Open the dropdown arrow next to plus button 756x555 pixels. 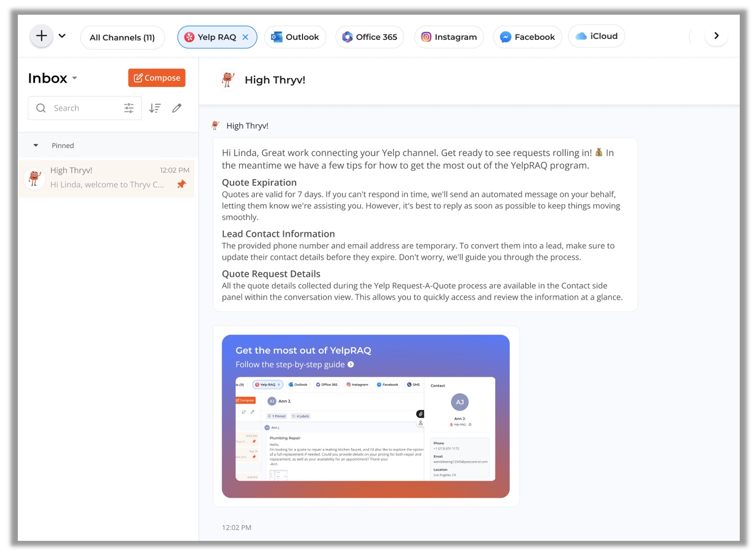[x=62, y=36]
